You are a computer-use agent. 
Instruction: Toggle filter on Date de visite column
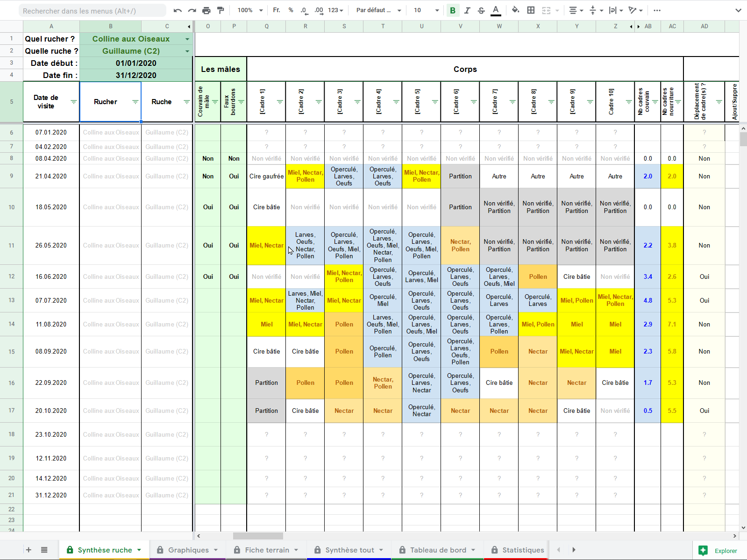(73, 102)
